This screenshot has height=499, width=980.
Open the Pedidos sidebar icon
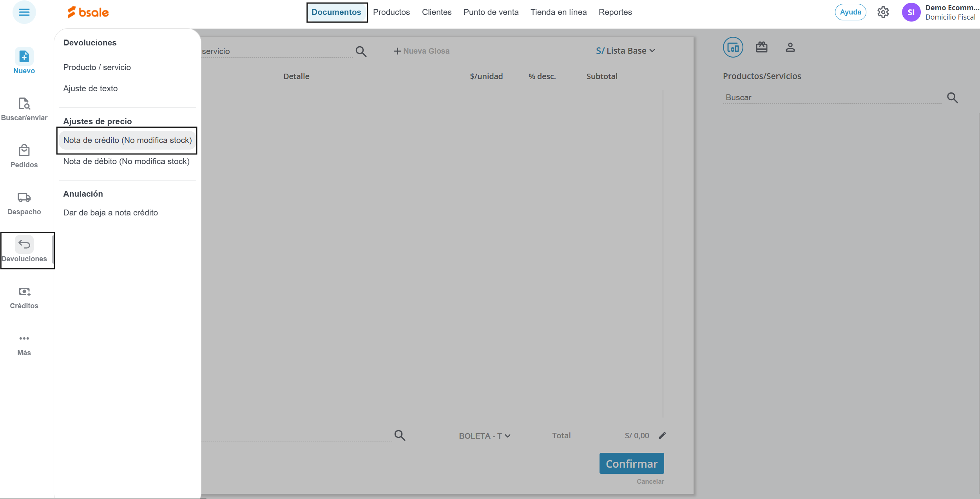point(24,151)
